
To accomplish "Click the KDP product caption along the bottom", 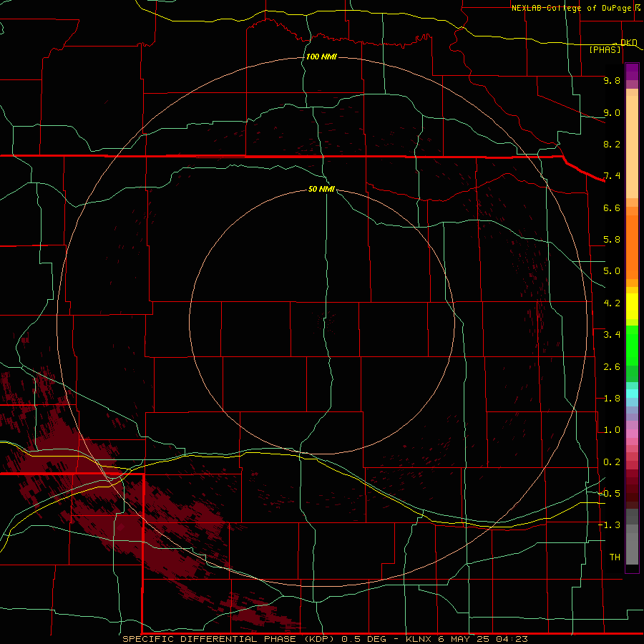I will pyautogui.click(x=326, y=639).
